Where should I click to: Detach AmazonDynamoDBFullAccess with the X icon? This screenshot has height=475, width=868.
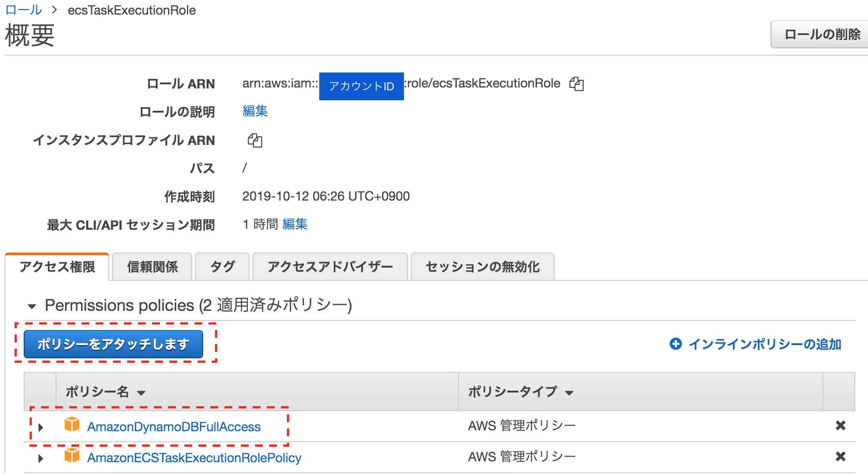(x=841, y=425)
